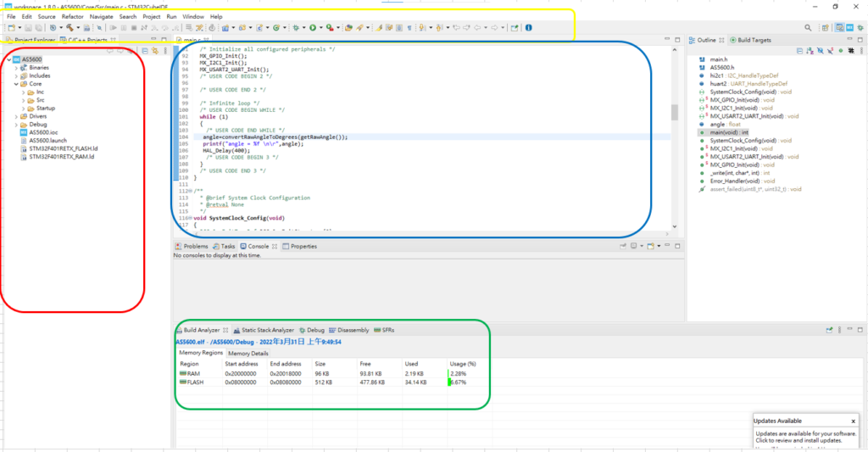Expand the Src folder under Core

(23, 100)
